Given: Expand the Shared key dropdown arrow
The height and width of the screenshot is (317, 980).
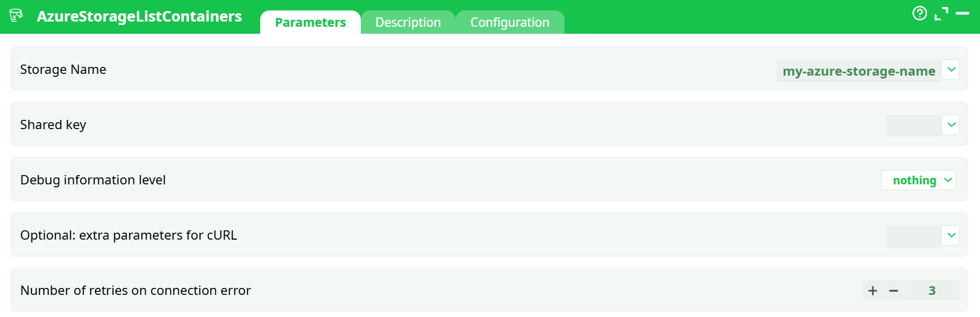Looking at the screenshot, I should (x=951, y=124).
